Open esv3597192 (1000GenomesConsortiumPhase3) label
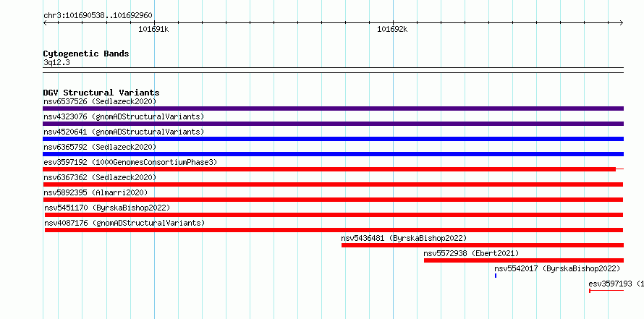This screenshot has width=644, height=319. [x=130, y=162]
